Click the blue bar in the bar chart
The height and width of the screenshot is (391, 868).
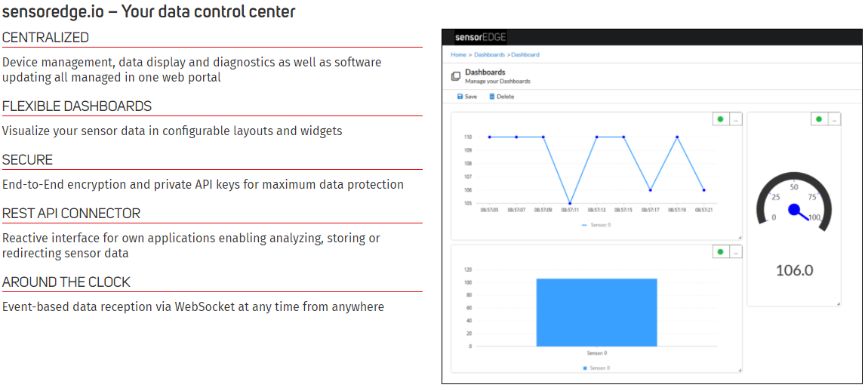596,312
